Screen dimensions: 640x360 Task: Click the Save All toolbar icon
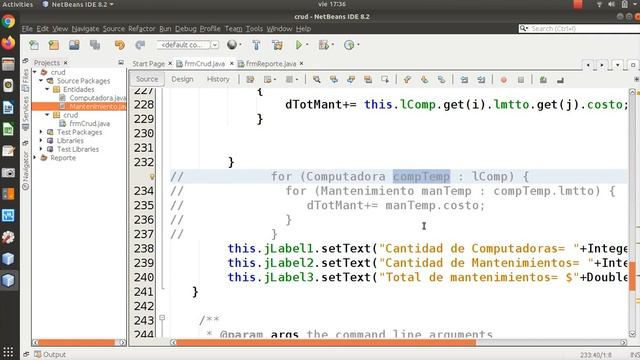pos(95,45)
